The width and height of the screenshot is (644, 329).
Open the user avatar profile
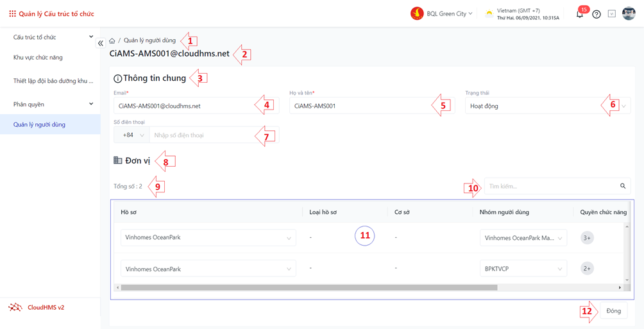[x=629, y=13]
